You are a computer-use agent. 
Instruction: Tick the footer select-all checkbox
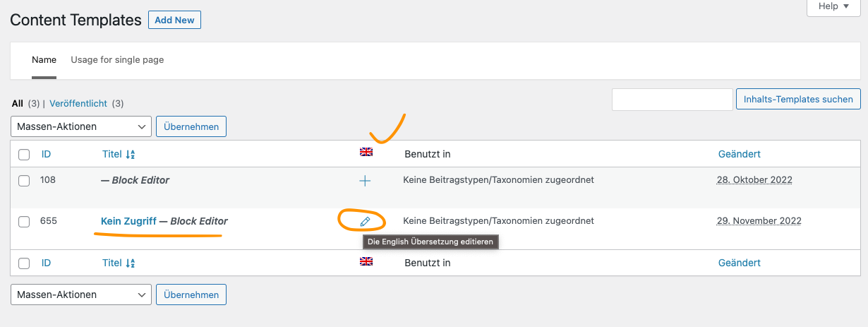pyautogui.click(x=24, y=263)
